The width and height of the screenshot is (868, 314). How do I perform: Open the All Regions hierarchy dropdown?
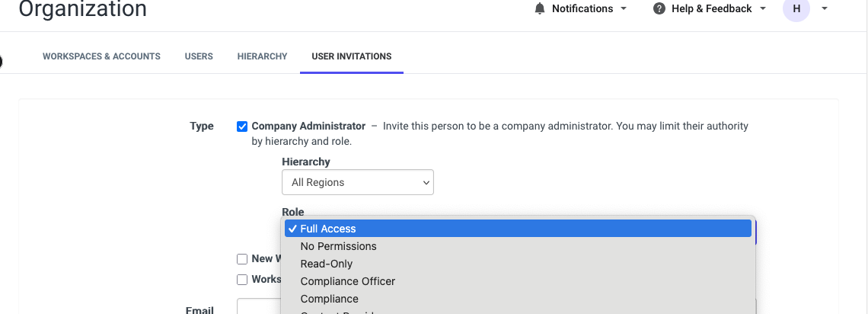(x=358, y=182)
